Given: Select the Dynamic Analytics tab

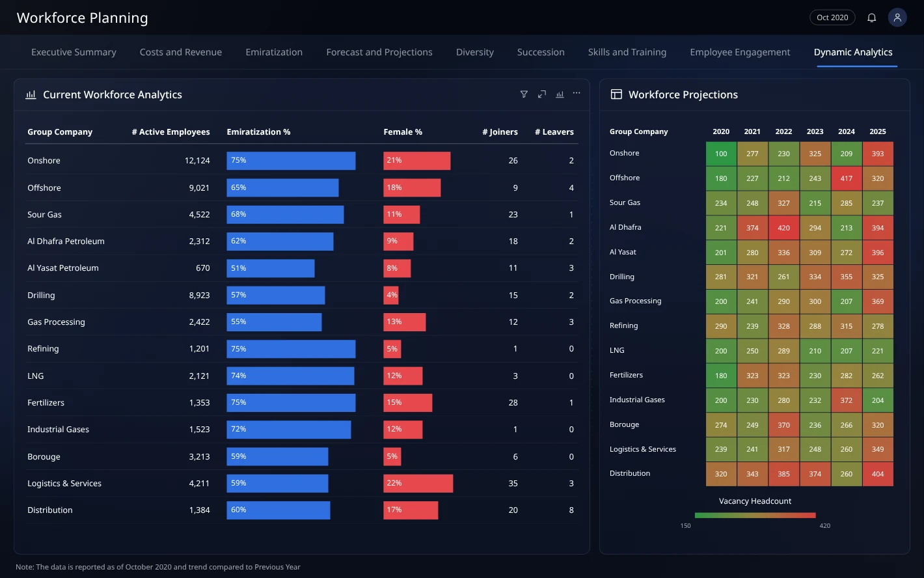Looking at the screenshot, I should coord(853,52).
